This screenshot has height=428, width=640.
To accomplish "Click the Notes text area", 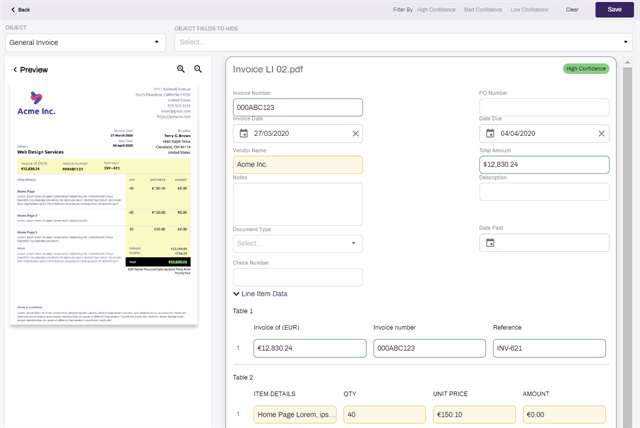I will pyautogui.click(x=298, y=204).
